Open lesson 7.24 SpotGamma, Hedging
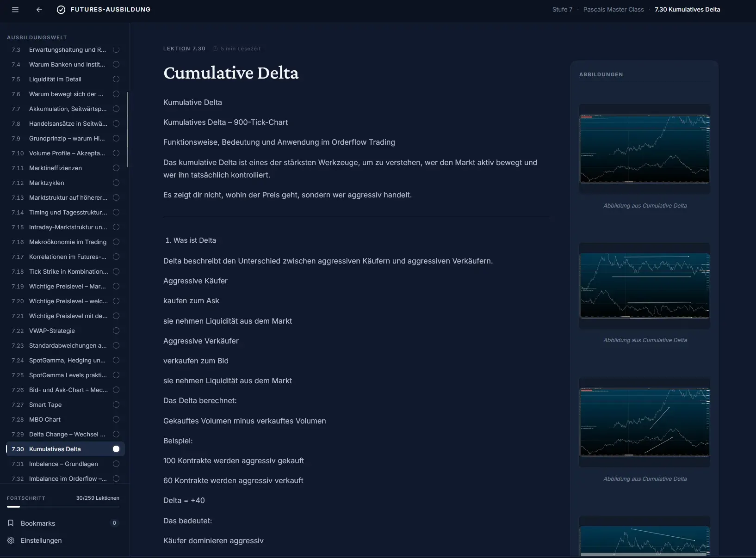This screenshot has height=558, width=756. tap(65, 360)
